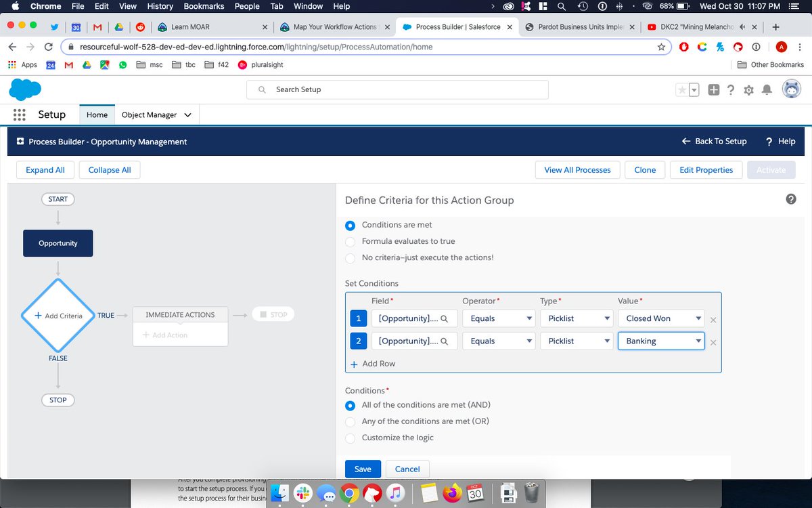Viewport: 812px width, 508px height.
Task: Click 'Back To Setup' link
Action: pyautogui.click(x=714, y=142)
